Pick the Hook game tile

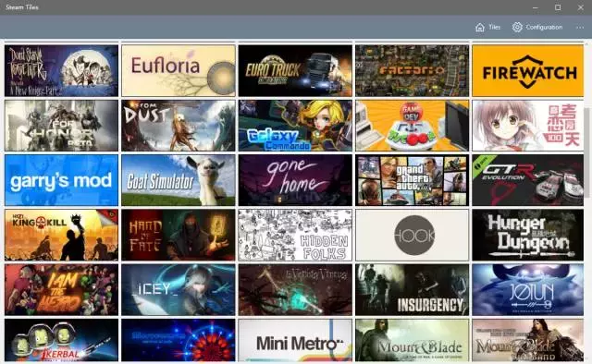tap(413, 235)
